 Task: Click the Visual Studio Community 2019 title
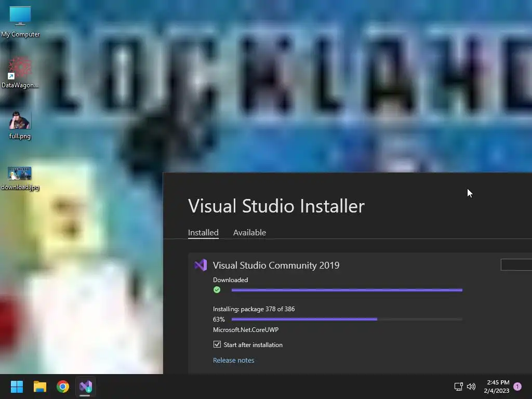click(276, 265)
